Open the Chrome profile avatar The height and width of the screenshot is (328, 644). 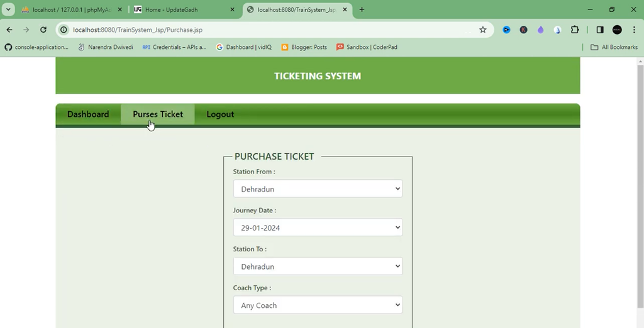click(617, 30)
